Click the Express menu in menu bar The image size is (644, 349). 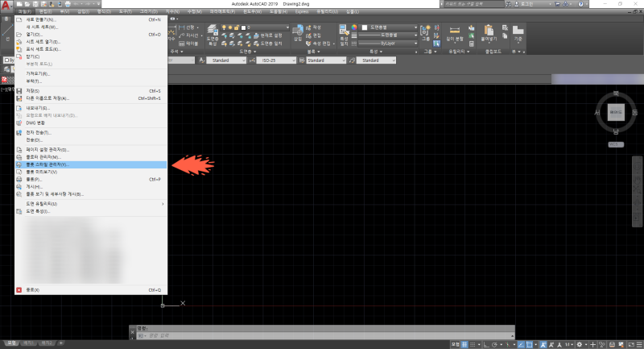point(301,13)
